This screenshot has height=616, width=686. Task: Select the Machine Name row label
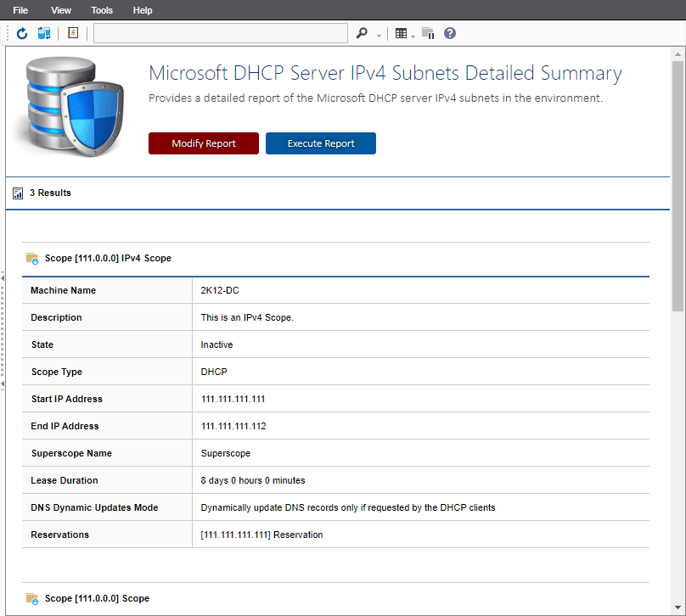[63, 290]
